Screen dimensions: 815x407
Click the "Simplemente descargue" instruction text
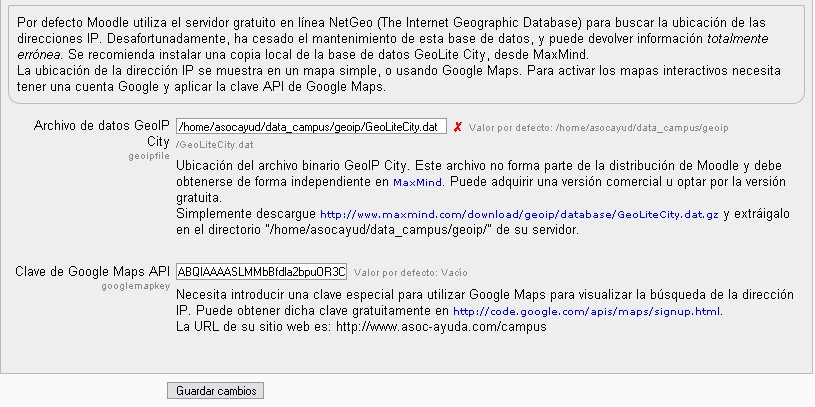(246, 215)
